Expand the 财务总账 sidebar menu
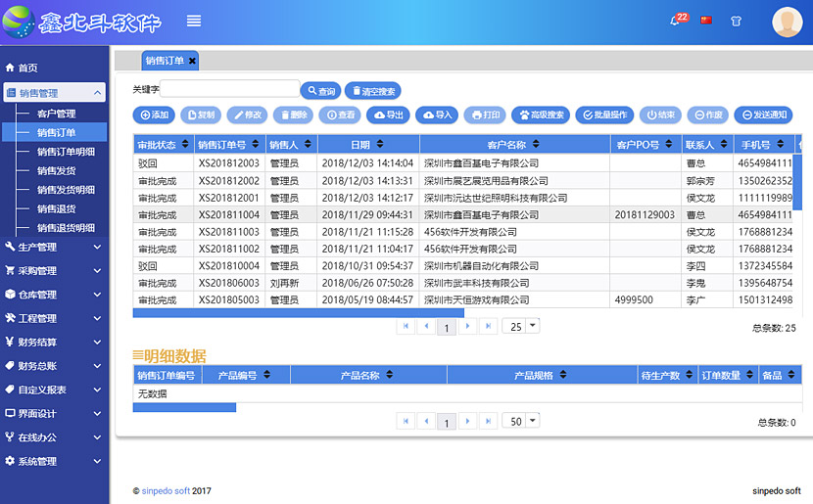 [55, 366]
